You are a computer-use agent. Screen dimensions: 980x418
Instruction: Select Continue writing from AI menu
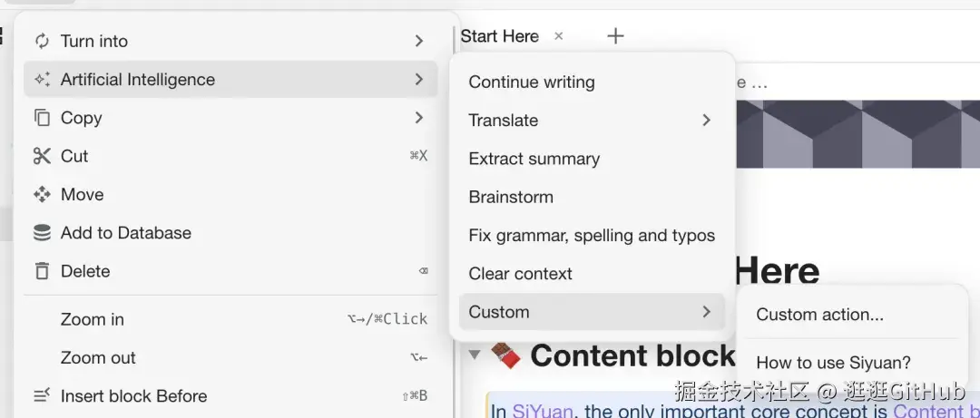pos(532,83)
